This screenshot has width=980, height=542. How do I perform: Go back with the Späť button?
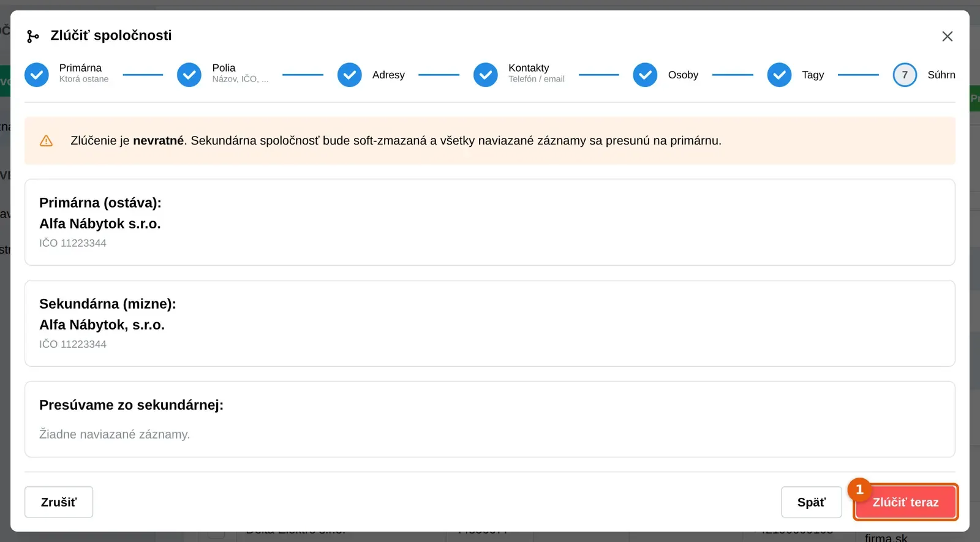812,502
